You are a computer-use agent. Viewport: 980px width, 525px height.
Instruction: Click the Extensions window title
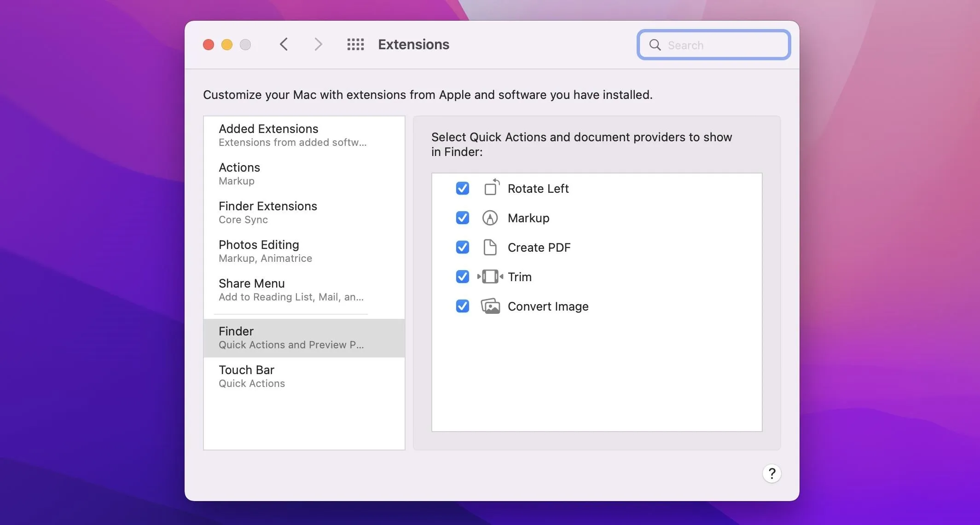pyautogui.click(x=413, y=44)
